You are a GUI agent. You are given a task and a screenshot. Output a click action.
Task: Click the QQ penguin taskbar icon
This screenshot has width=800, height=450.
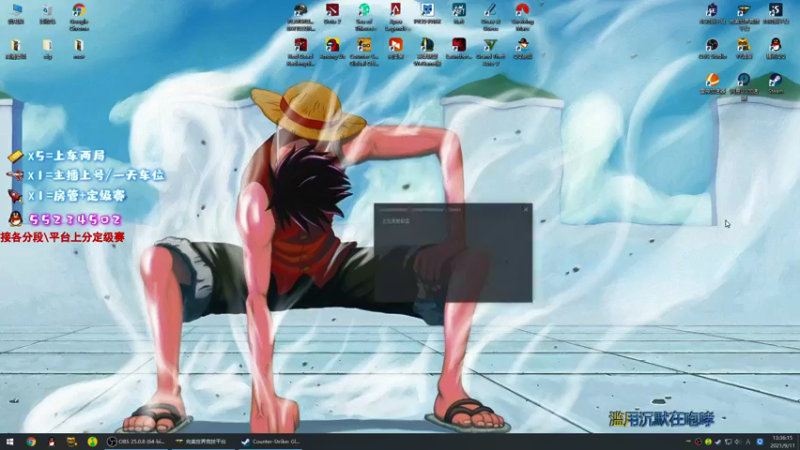tap(52, 442)
